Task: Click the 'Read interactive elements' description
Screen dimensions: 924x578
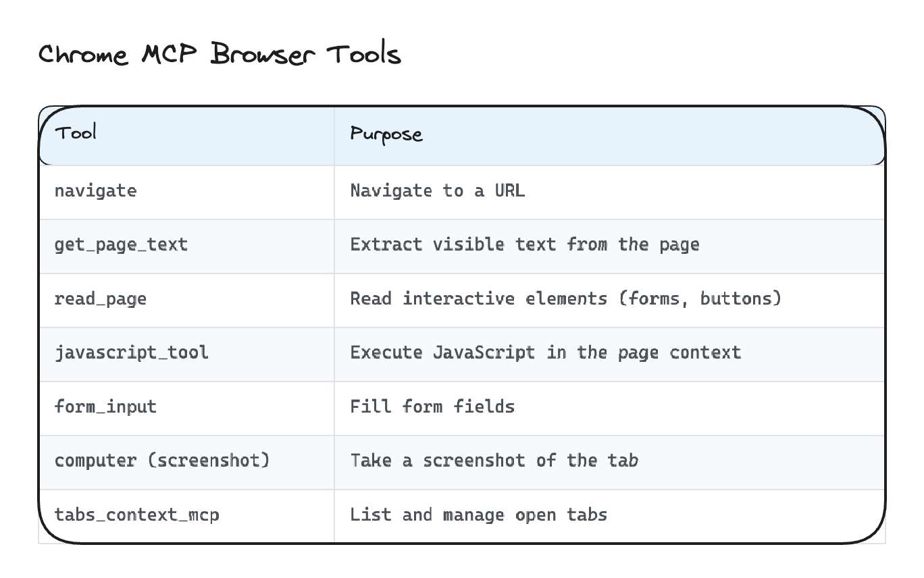Action: 478,298
